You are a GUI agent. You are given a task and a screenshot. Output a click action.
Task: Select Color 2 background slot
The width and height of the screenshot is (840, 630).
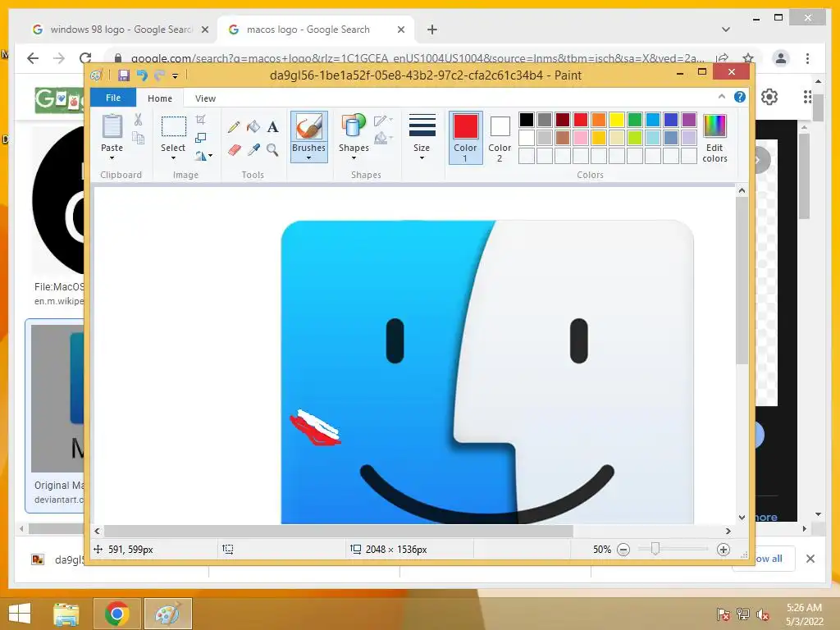[x=500, y=137]
